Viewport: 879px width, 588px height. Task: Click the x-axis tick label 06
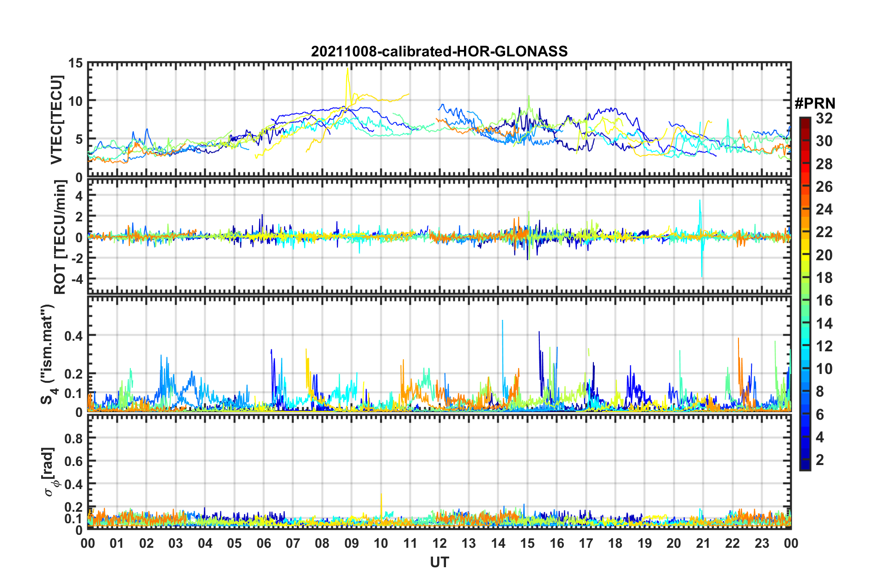pyautogui.click(x=263, y=543)
